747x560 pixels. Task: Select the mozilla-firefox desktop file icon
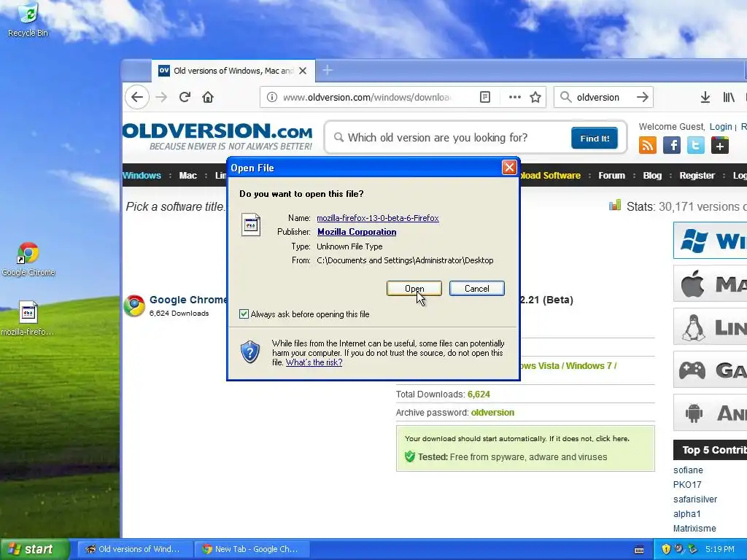28,318
